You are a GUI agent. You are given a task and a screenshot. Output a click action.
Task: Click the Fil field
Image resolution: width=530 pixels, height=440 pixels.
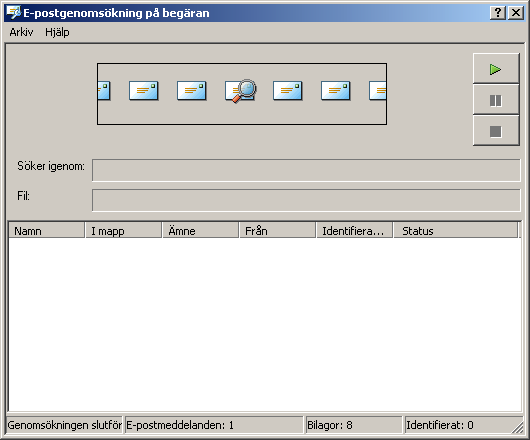[306, 200]
